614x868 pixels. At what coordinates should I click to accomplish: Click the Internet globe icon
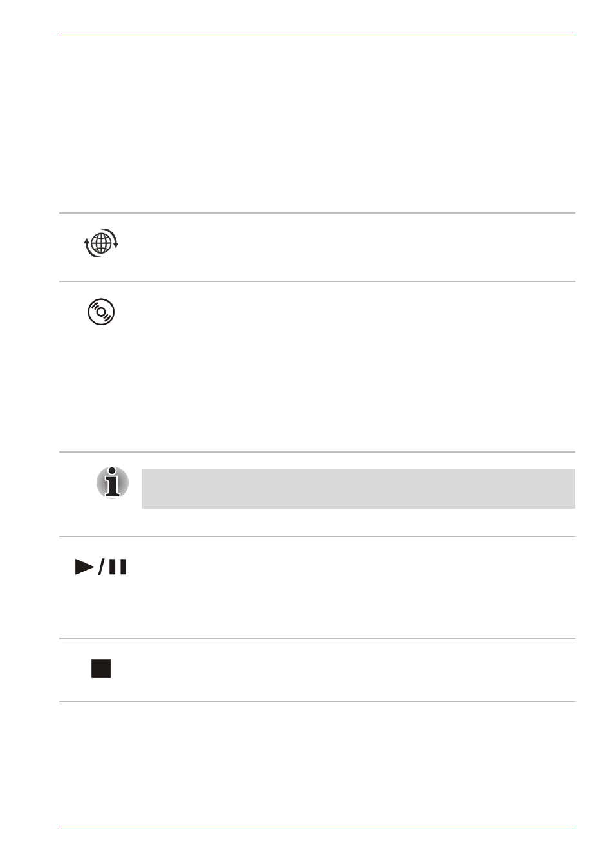tap(101, 243)
